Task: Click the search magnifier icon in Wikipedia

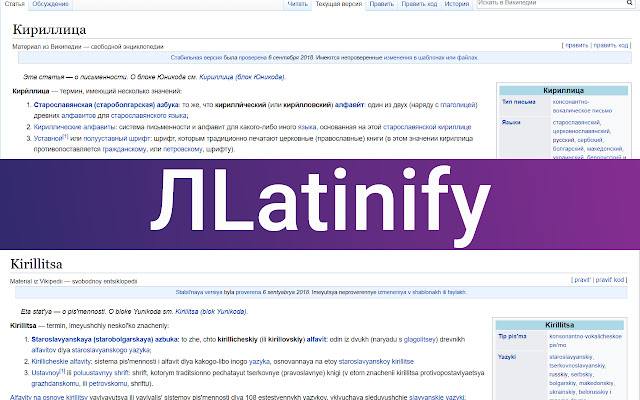Action: point(630,3)
